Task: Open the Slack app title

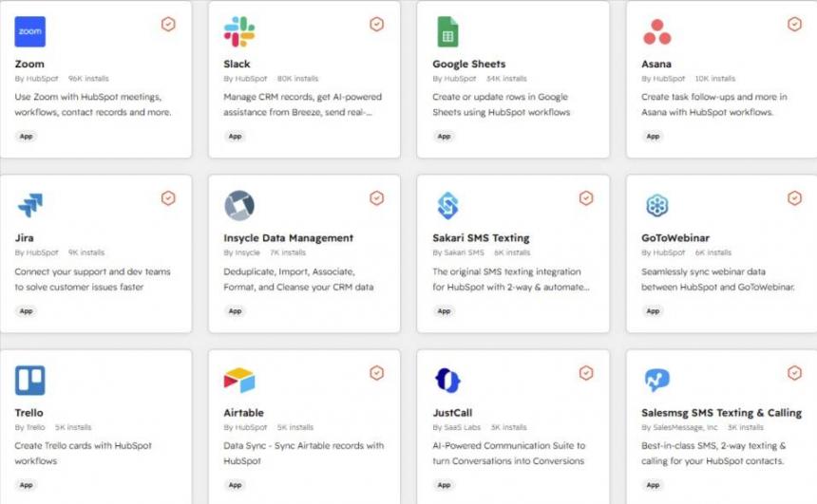Action: coord(237,64)
